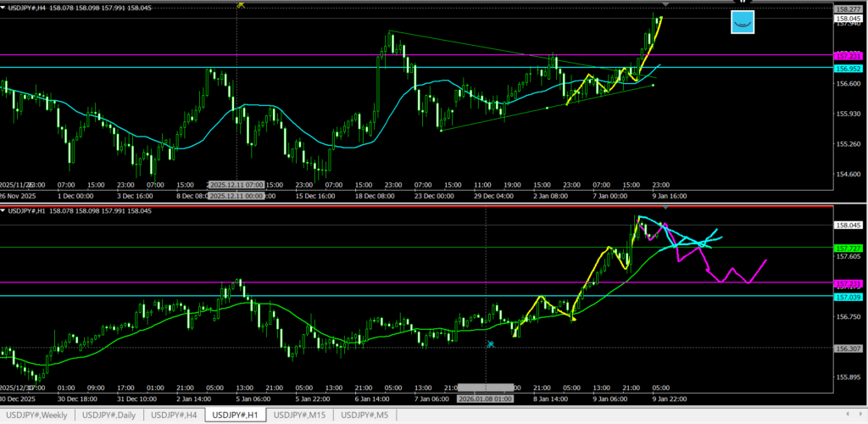Go to the USDJPY#,M15 tab
Viewport: 868px width, 424px height.
pos(300,415)
